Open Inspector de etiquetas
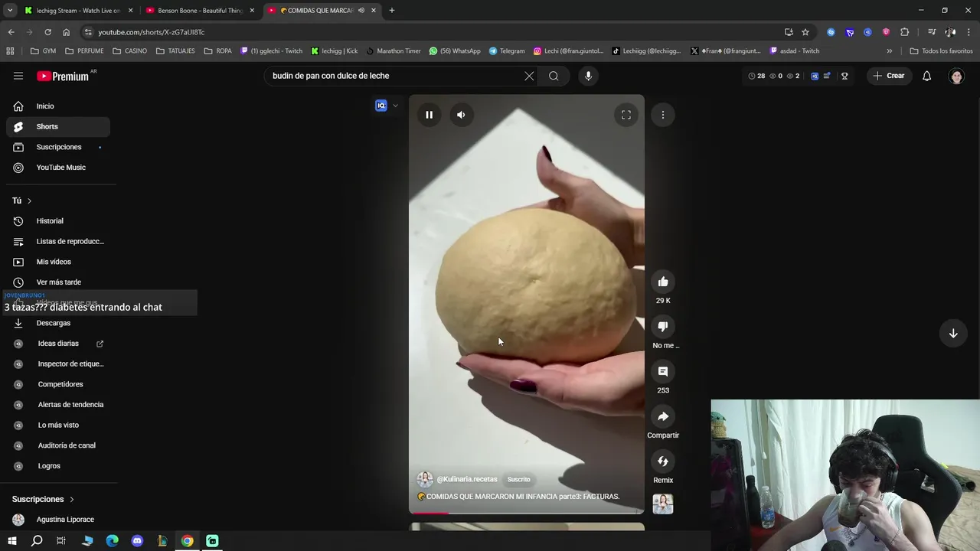980x551 pixels. (58, 364)
